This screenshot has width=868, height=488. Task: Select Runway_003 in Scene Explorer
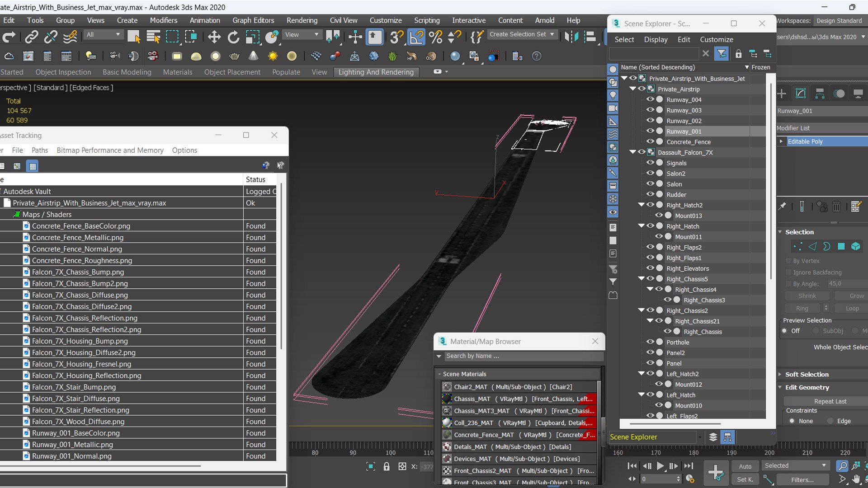pos(684,110)
